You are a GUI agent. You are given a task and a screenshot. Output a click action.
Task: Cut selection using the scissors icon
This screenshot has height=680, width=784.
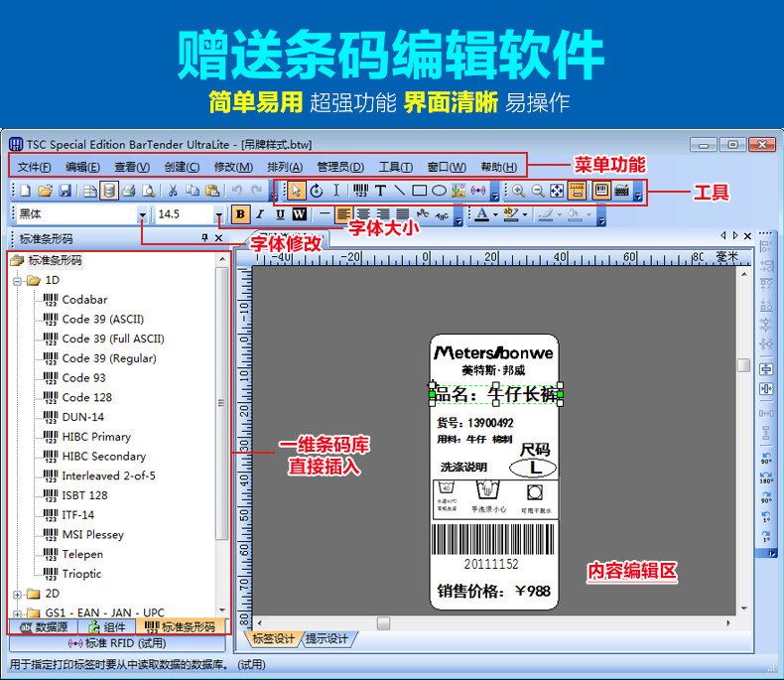[x=173, y=191]
